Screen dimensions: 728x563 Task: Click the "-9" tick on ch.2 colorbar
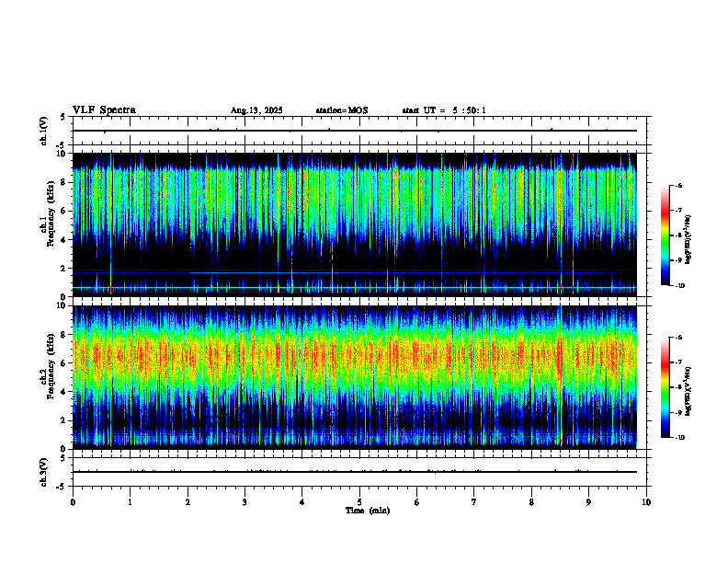[678, 412]
